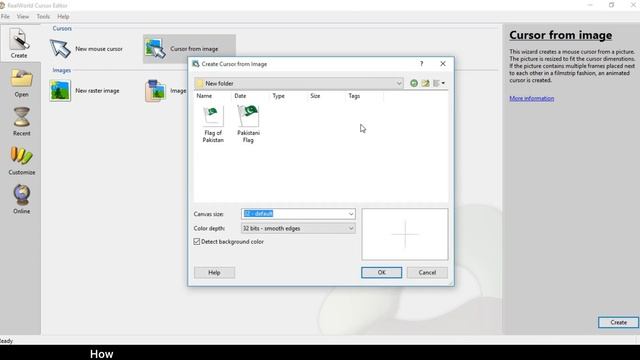This screenshot has width=640, height=360.
Task: Open the Open folder sidebar icon
Action: tap(21, 83)
